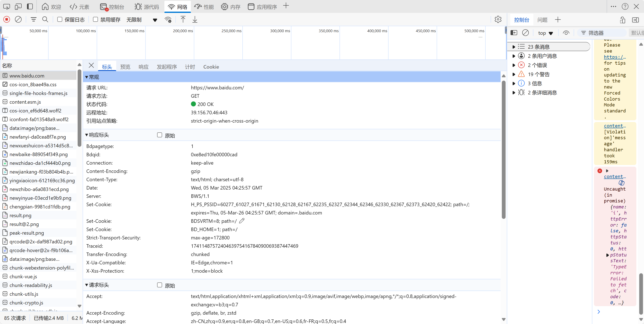The width and height of the screenshot is (644, 324).
Task: Collapse the 常规 section
Action: [87, 77]
